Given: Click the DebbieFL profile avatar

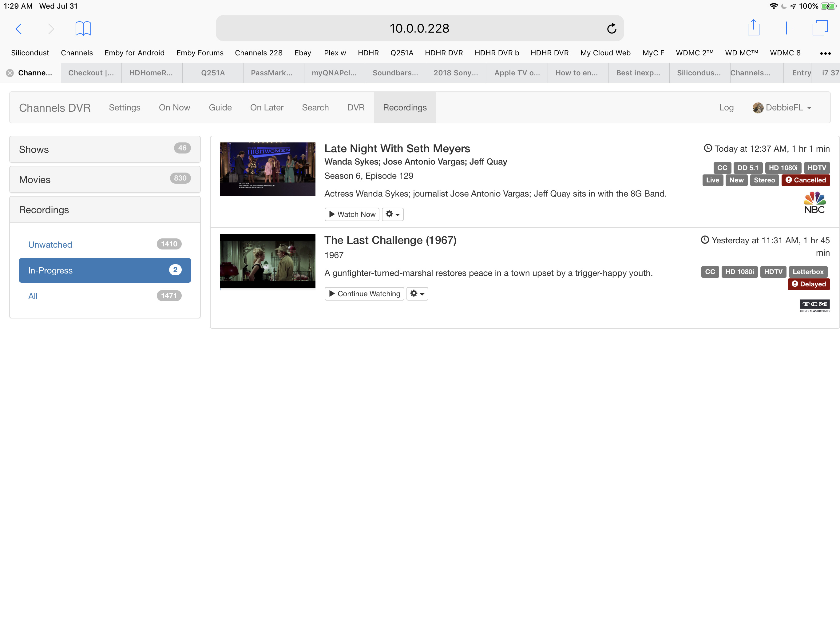Looking at the screenshot, I should (758, 108).
